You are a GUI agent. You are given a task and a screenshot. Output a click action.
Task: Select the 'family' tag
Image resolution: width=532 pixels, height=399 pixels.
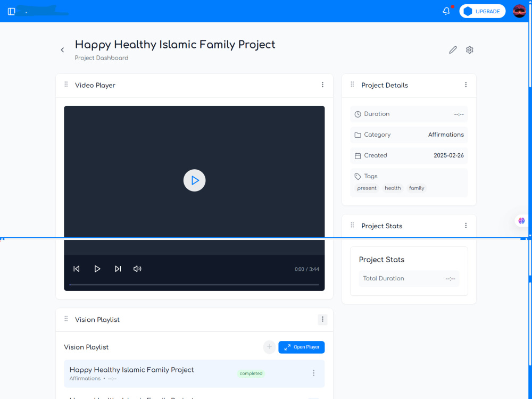coord(417,188)
